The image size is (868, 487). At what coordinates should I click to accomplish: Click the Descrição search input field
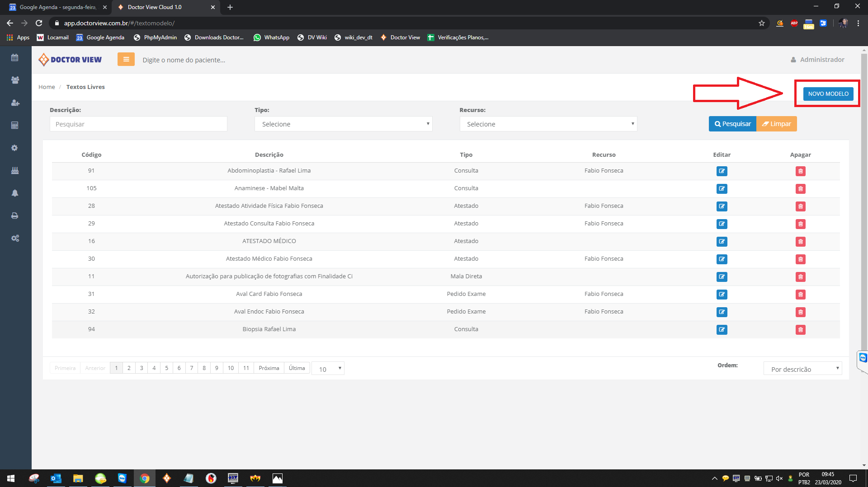138,124
